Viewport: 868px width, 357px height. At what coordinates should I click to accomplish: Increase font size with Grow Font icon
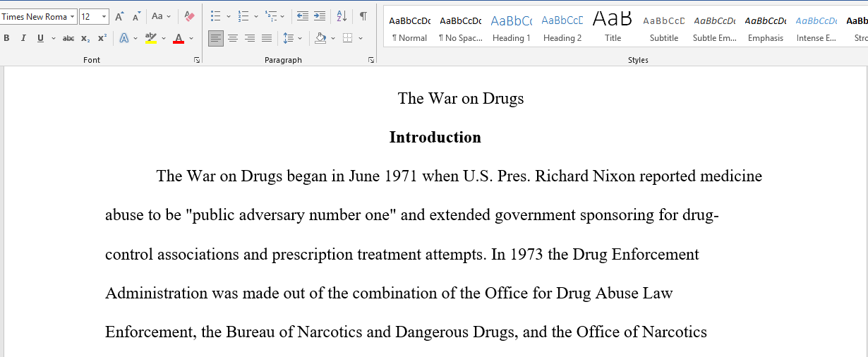pos(119,16)
